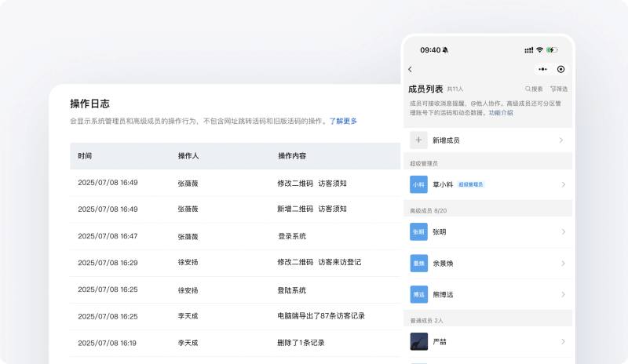Screen dimensions: 628x364
Task: Click 张明 avatar icon
Action: coord(418,231)
